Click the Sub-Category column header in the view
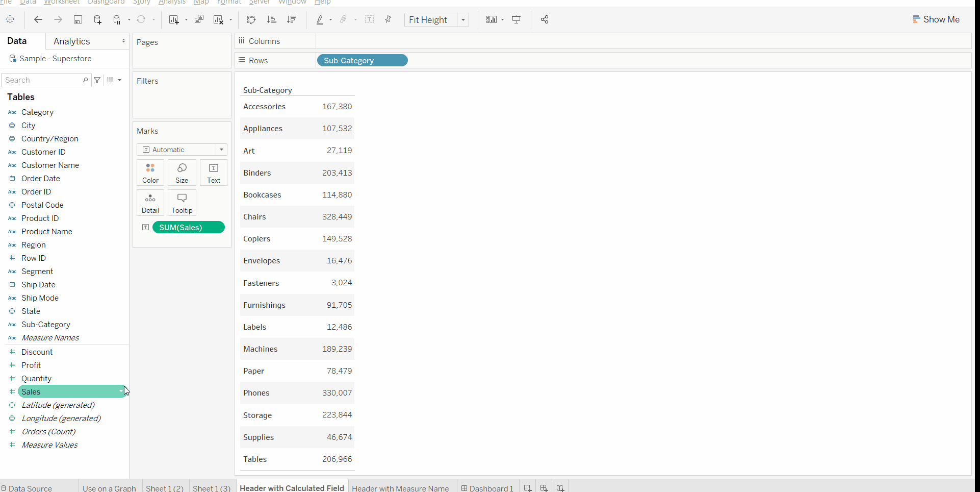 pos(268,90)
